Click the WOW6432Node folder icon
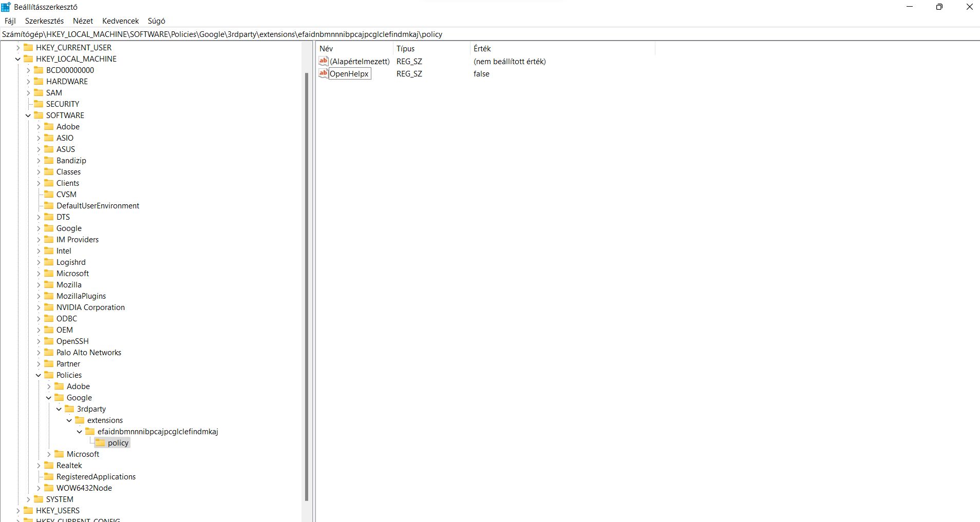The image size is (980, 522). (x=49, y=488)
